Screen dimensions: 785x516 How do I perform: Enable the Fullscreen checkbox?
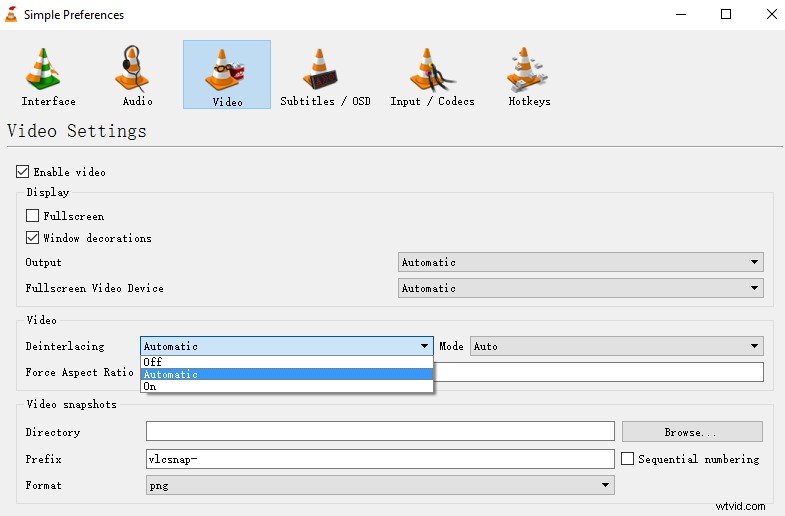pyautogui.click(x=33, y=216)
